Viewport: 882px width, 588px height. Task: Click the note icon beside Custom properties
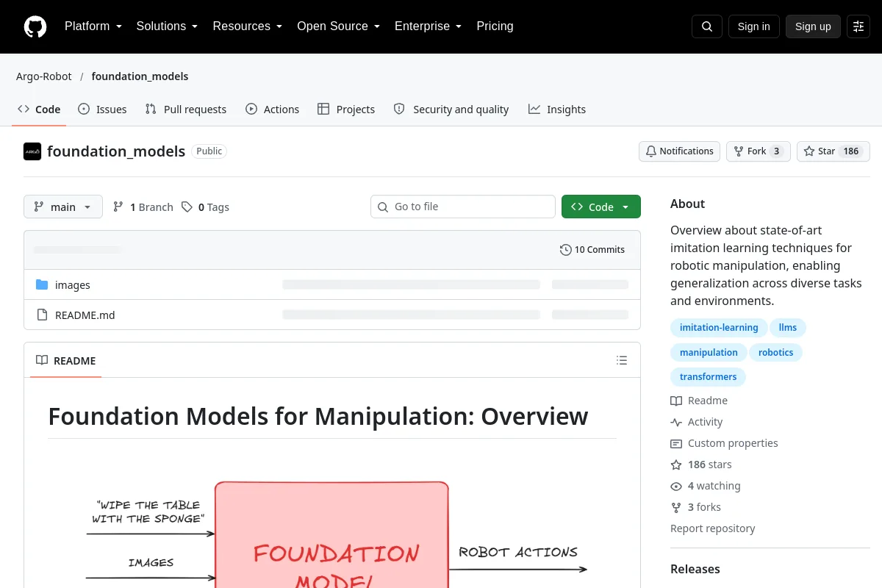(x=676, y=443)
